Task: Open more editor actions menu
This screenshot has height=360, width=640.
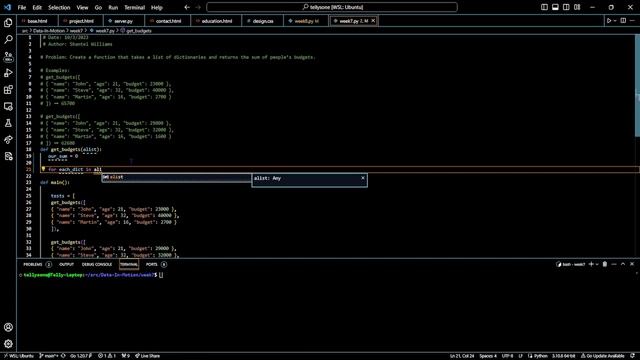Action: tap(632, 21)
